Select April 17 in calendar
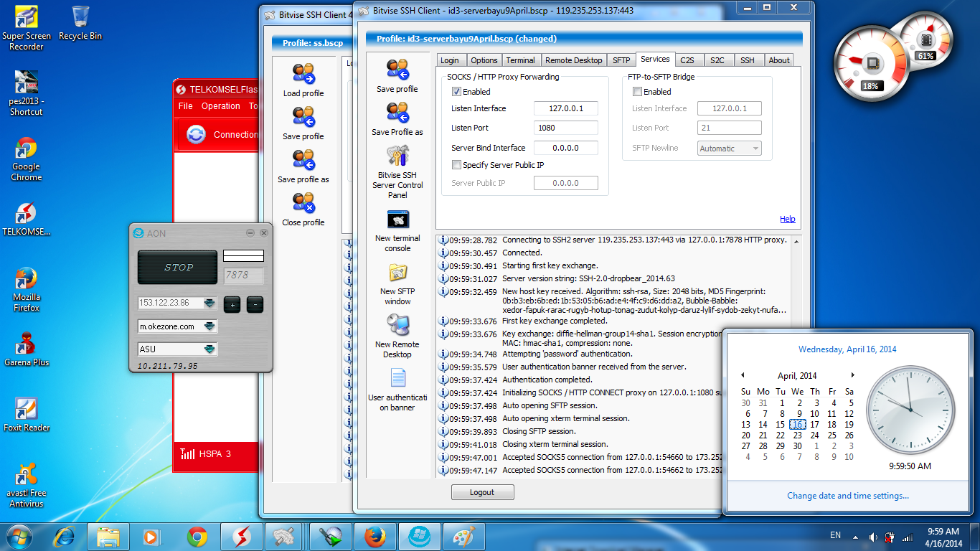Viewport: 980px width, 551px height. 815,424
